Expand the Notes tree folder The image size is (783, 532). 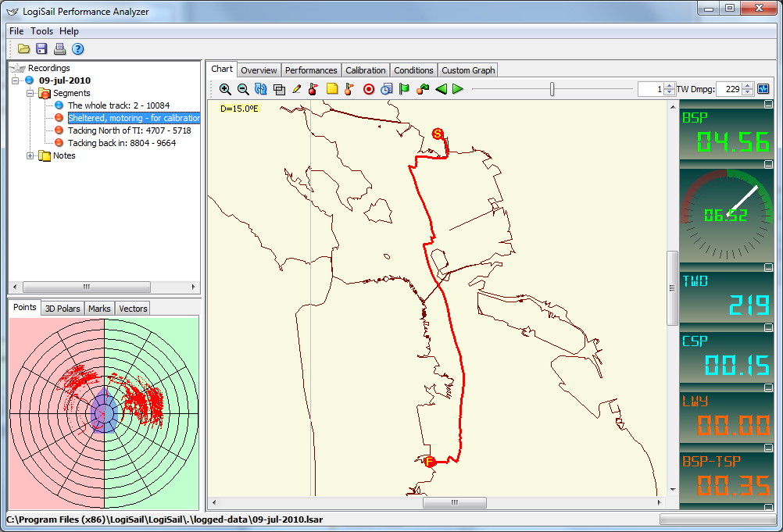click(x=31, y=155)
